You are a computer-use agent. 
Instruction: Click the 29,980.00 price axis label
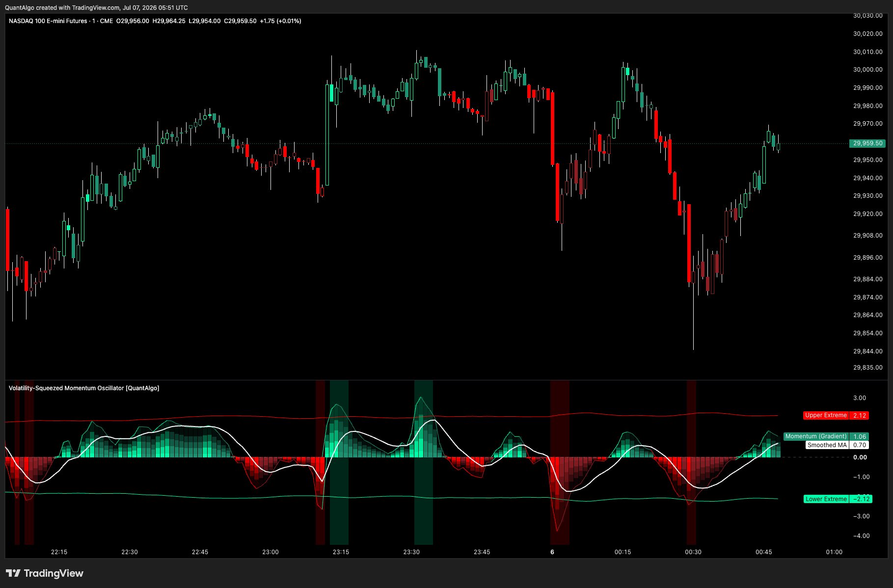[x=867, y=106]
